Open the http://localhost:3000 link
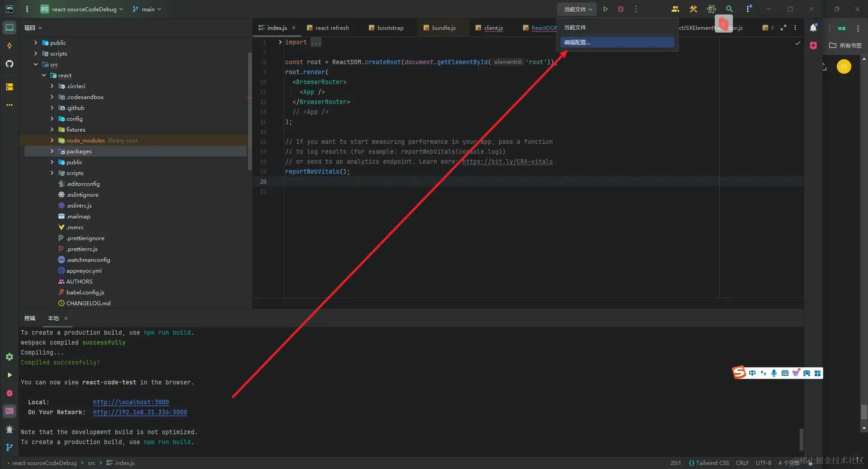 click(131, 402)
